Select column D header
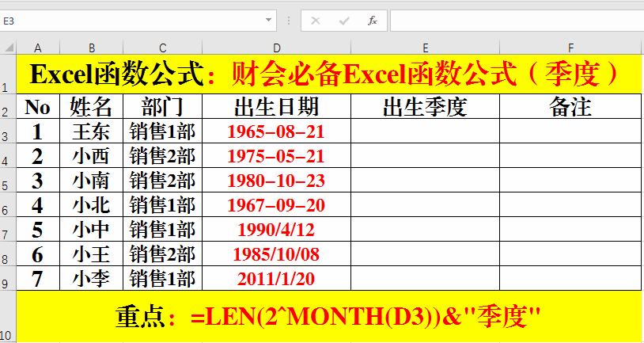 [x=277, y=48]
